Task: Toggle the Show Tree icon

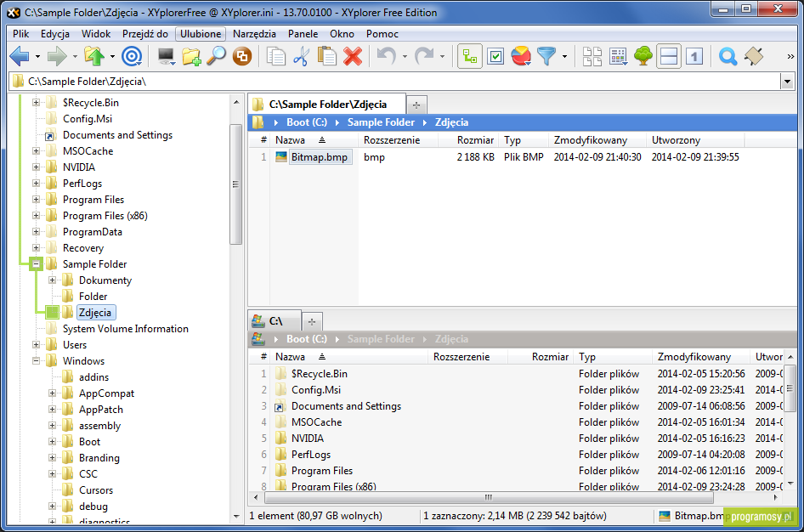Action: 470,56
